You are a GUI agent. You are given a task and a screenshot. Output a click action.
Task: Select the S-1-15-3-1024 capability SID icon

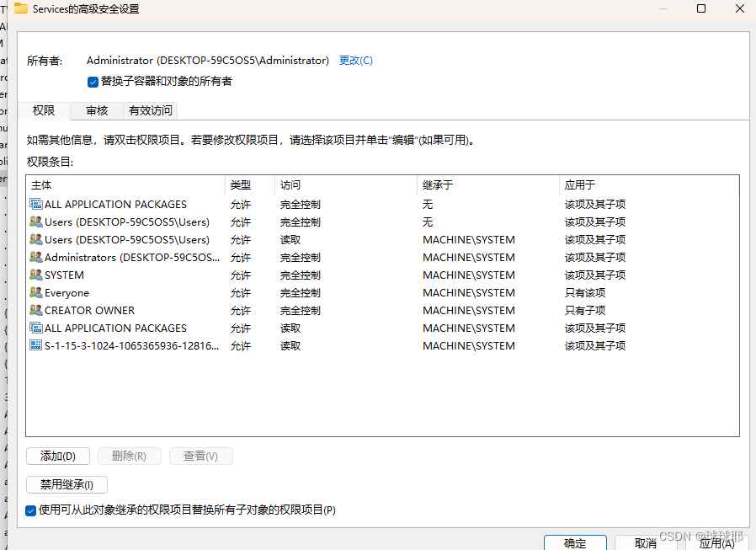point(35,345)
